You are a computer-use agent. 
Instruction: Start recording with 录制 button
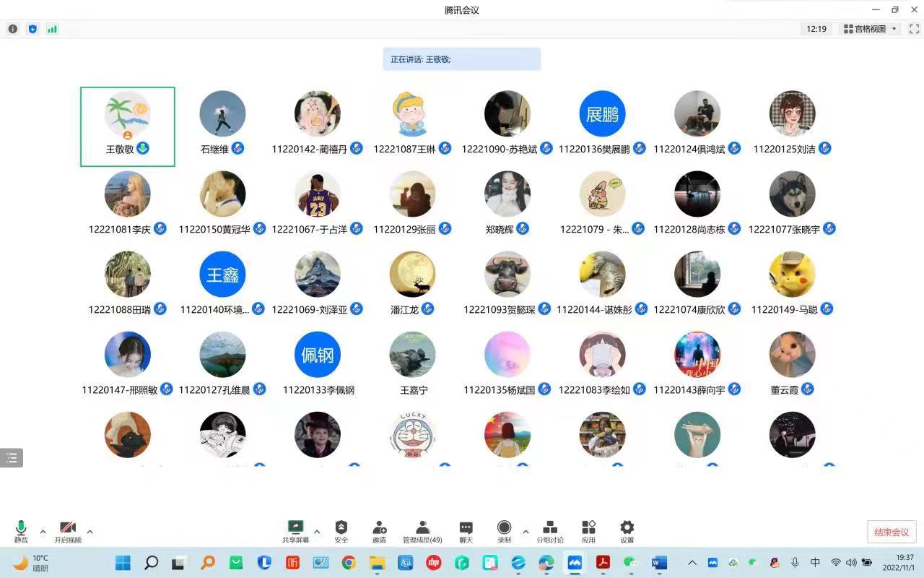504,531
